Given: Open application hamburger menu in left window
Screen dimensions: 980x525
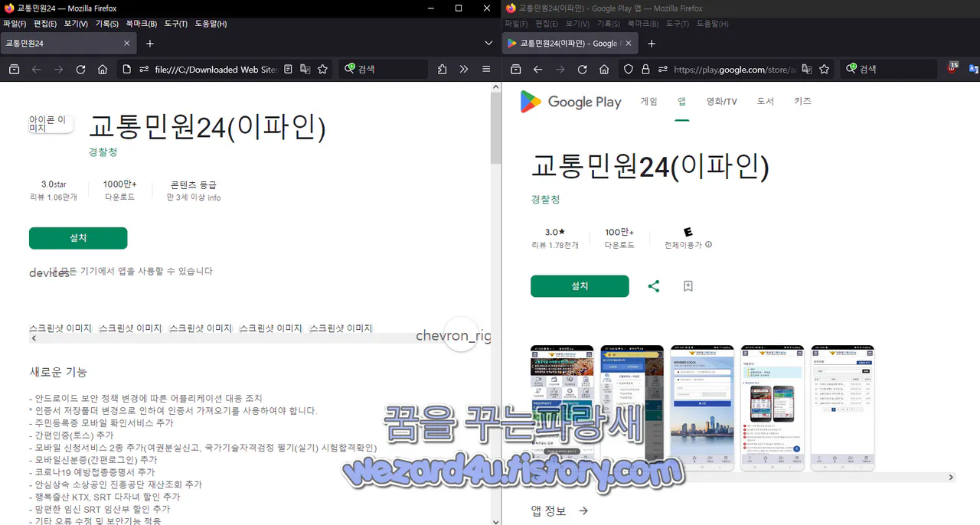Looking at the screenshot, I should click(486, 69).
